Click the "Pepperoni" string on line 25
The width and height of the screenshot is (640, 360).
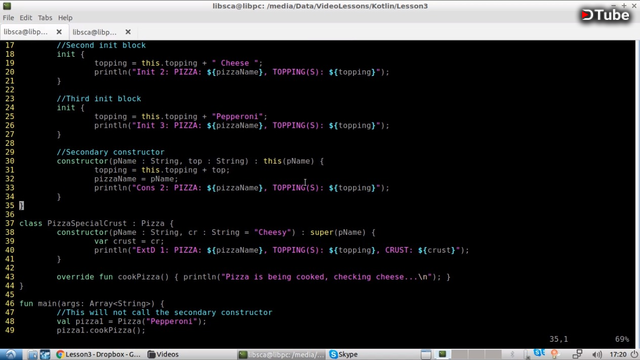click(x=237, y=117)
